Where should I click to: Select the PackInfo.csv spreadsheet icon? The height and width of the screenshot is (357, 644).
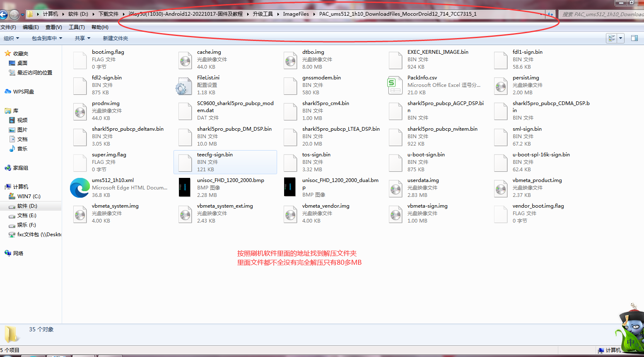395,85
